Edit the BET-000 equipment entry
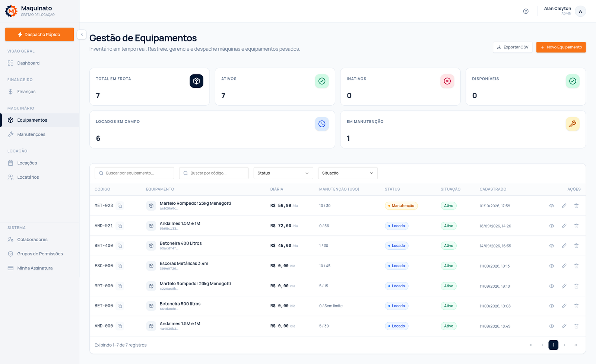Image resolution: width=596 pixels, height=364 pixels. [x=564, y=306]
